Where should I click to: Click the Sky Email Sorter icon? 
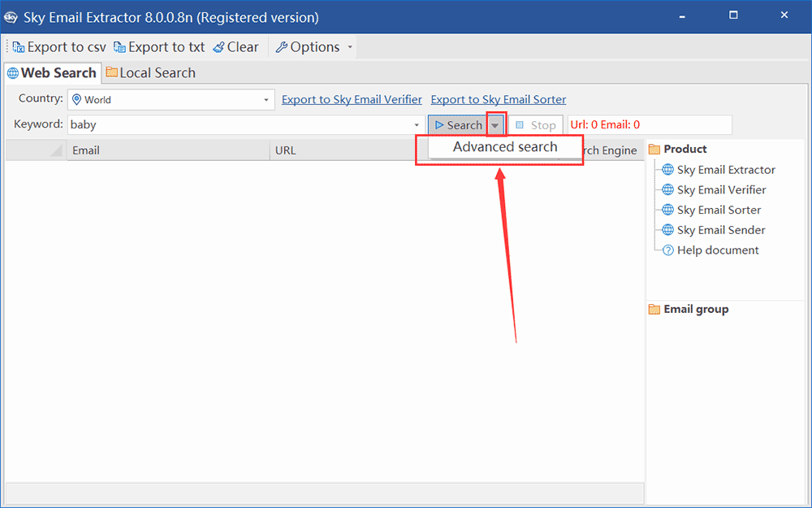(x=667, y=210)
